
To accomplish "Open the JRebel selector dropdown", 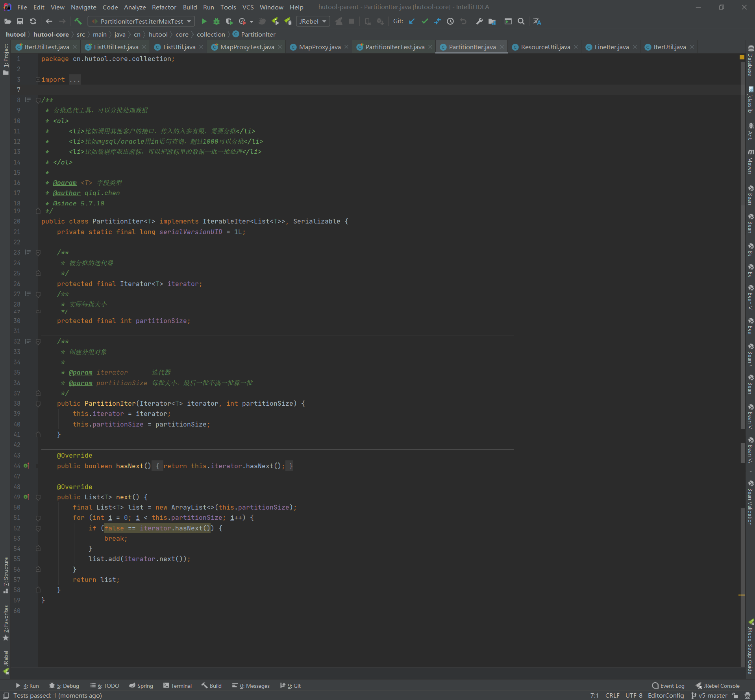I will (x=313, y=21).
